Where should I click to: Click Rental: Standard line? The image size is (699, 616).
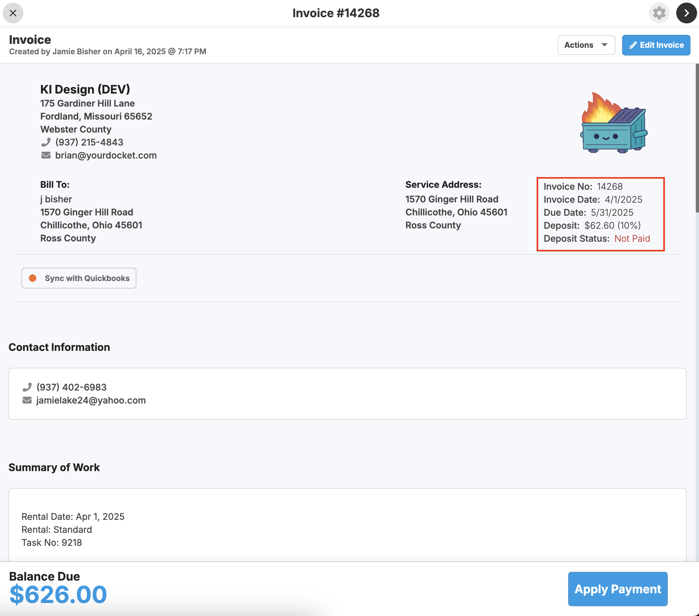click(57, 530)
